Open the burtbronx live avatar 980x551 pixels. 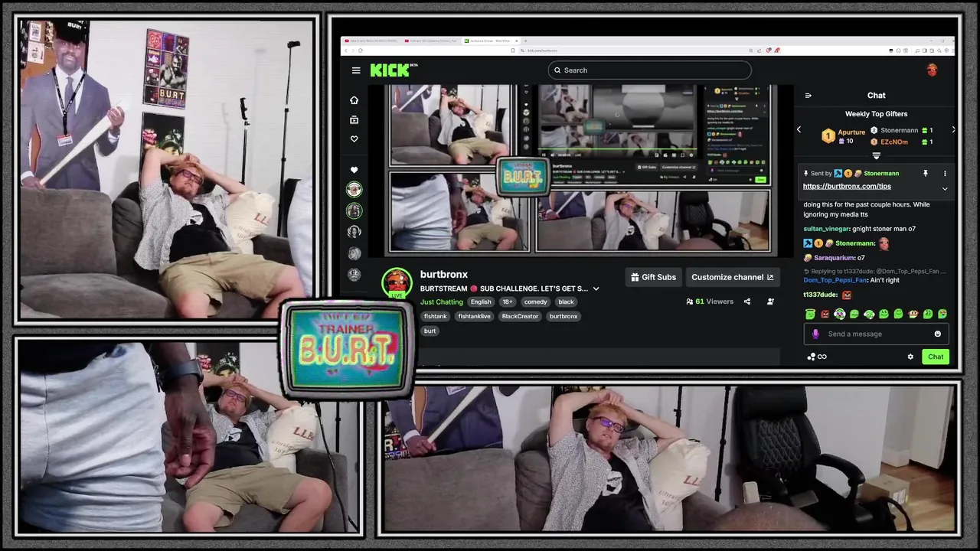[x=397, y=282]
